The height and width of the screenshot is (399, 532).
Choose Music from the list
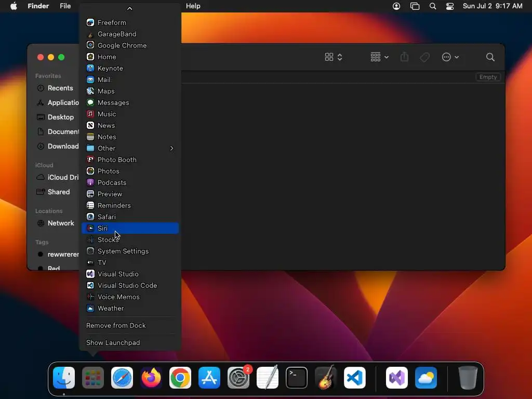(x=130, y=114)
